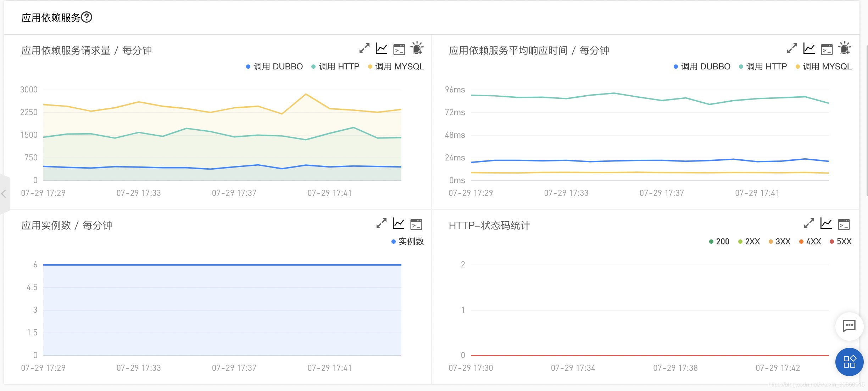The width and height of the screenshot is (868, 391).
Task: Open the feedback chat bubble at bottom right
Action: [849, 326]
